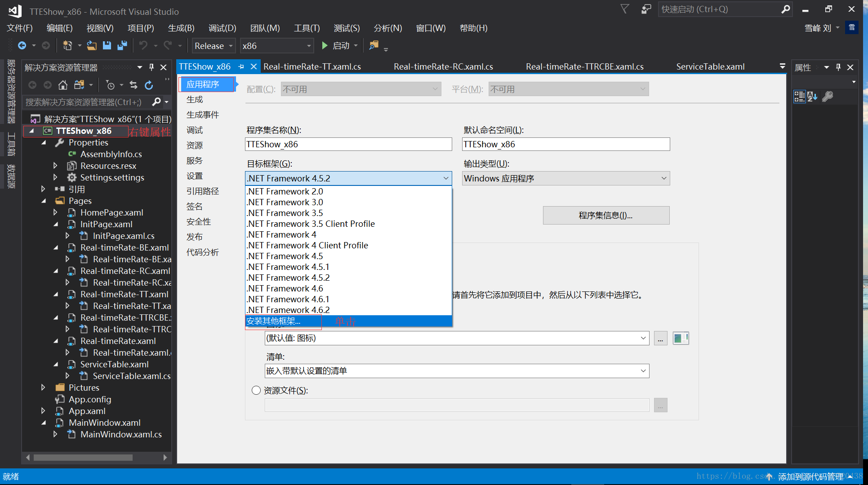Click the Solution Explorer horizontal scrollbar
The width and height of the screenshot is (868, 485).
(83, 458)
